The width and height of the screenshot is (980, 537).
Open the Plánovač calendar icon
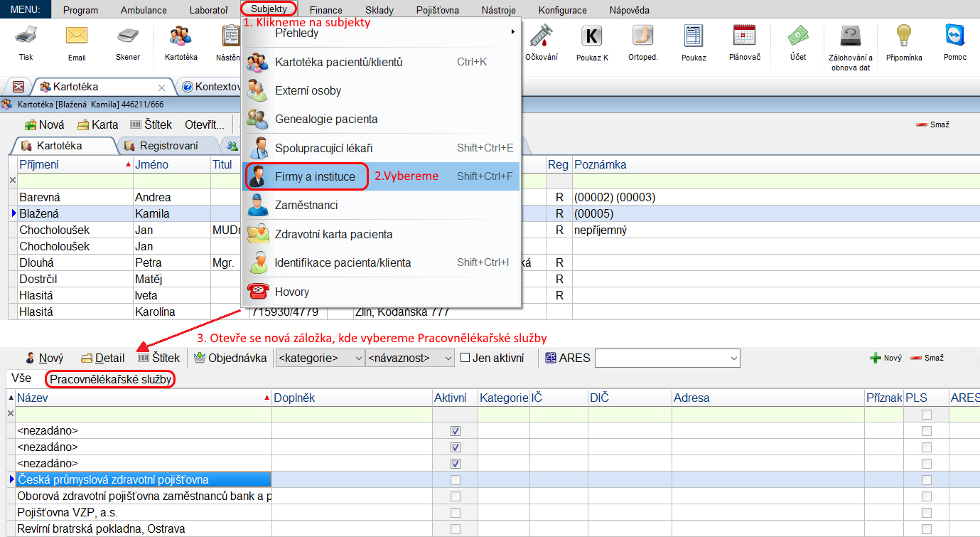744,36
